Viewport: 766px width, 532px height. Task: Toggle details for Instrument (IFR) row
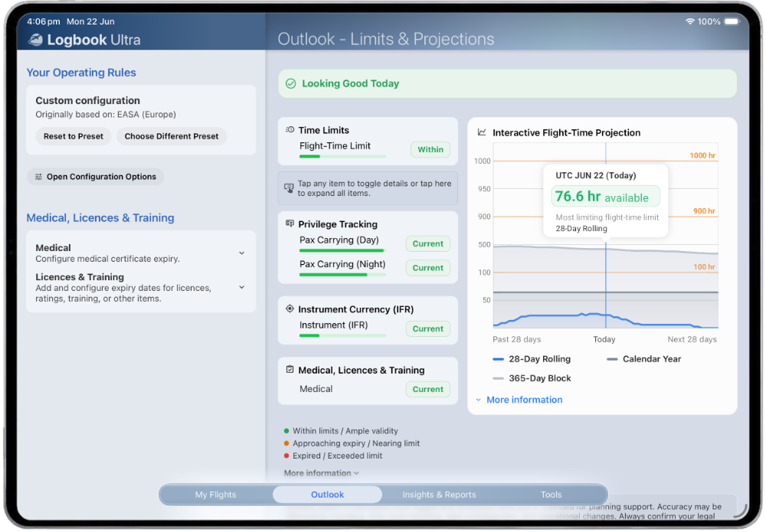(x=368, y=328)
